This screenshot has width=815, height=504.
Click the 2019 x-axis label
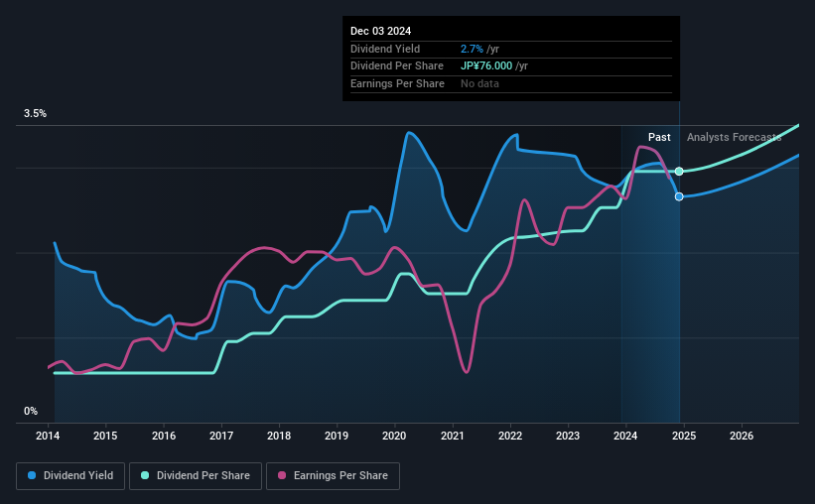pyautogui.click(x=337, y=436)
